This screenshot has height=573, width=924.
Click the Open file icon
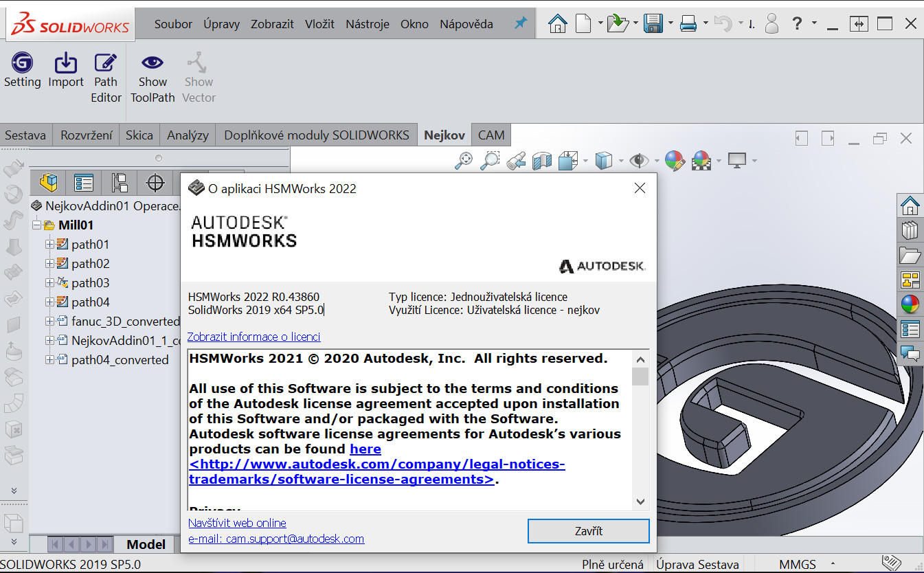click(618, 24)
